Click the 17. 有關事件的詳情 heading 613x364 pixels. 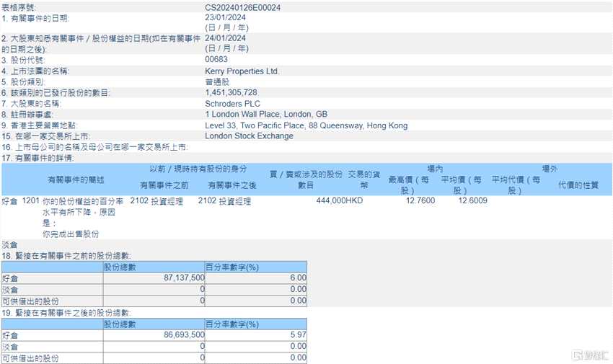coord(38,158)
